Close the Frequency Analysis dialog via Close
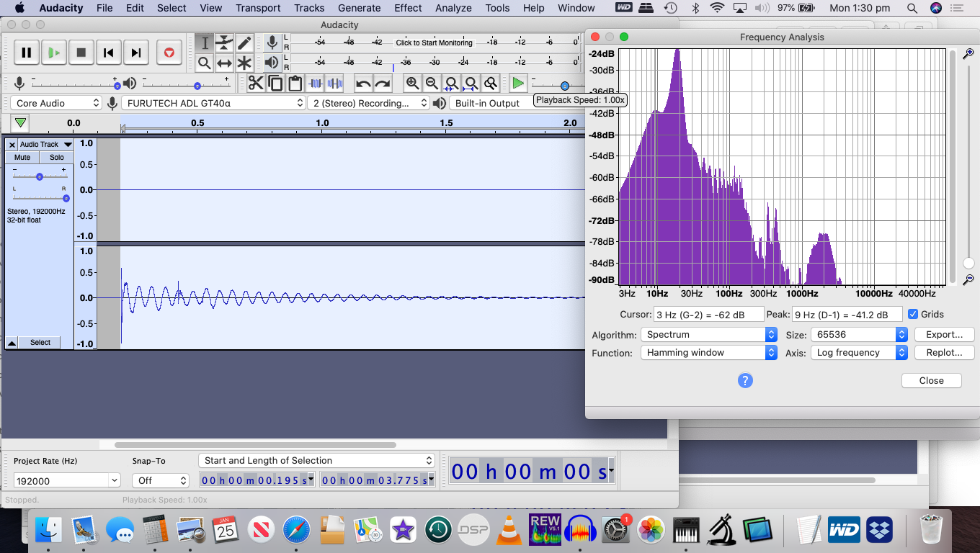 coord(931,381)
